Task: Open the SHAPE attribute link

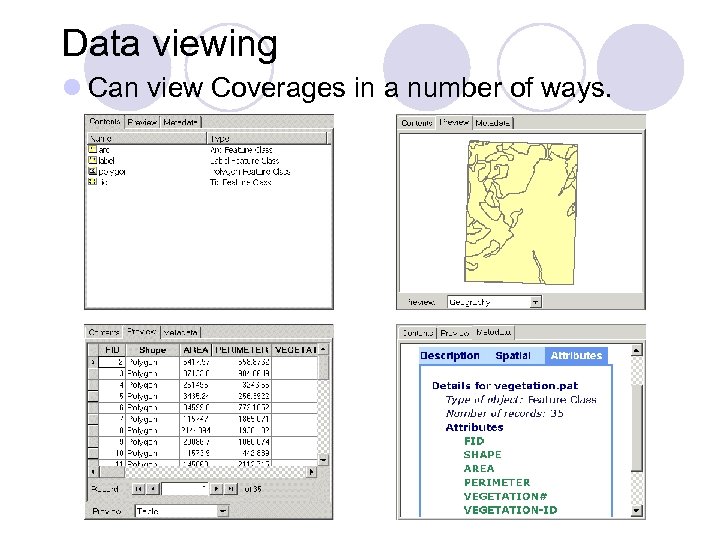Action: coord(482,455)
